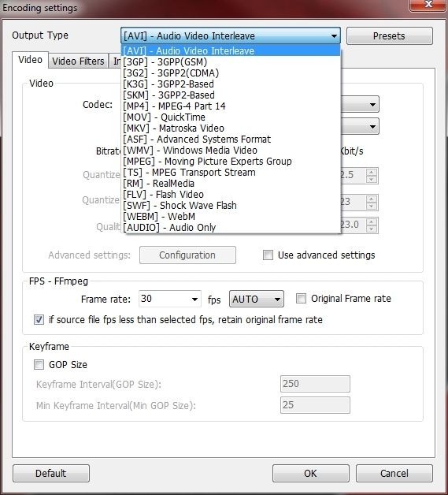Click the Cancel button

(394, 473)
